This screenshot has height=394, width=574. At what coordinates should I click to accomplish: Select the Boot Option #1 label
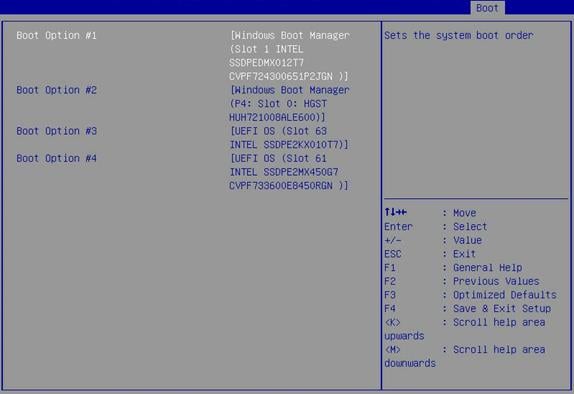tap(56, 36)
